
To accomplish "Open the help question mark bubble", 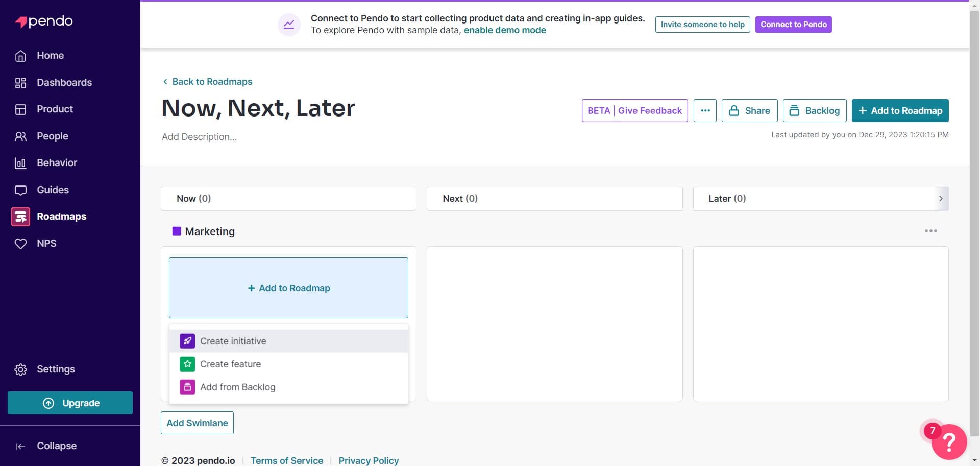I will [949, 441].
